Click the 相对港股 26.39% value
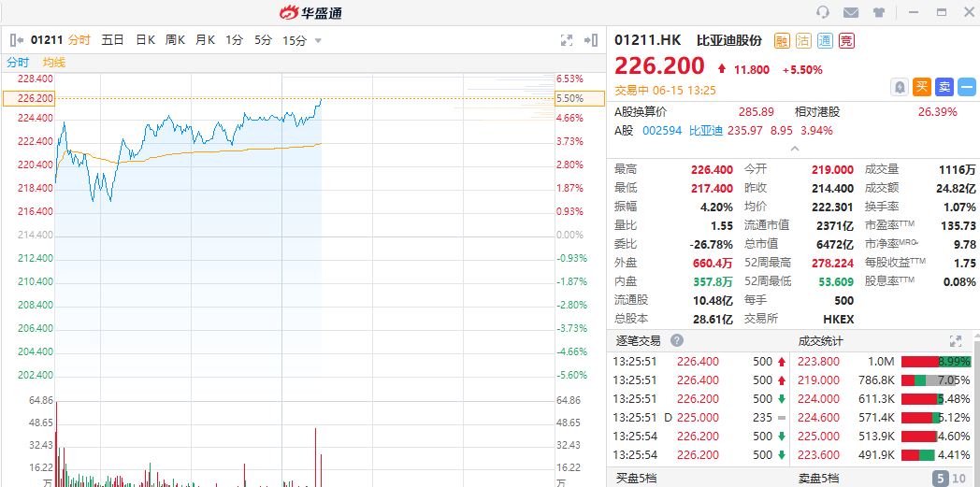980x487 pixels. 938,112
